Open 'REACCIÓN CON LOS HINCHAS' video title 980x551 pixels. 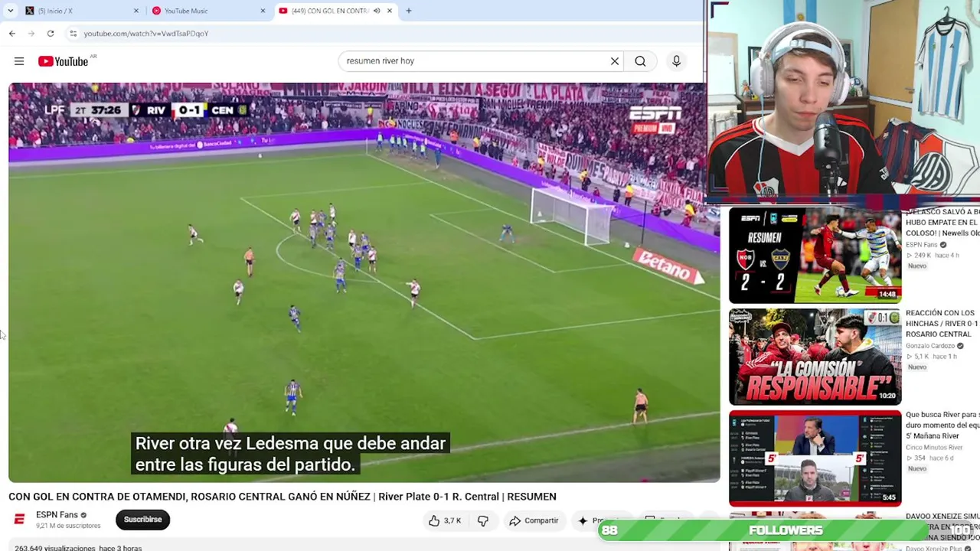tap(942, 323)
